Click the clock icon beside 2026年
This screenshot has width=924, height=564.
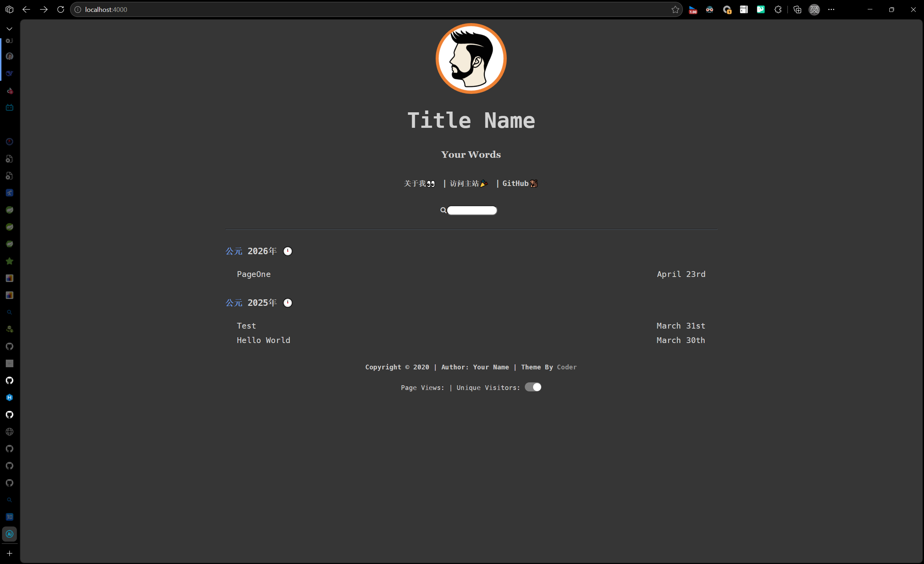[x=288, y=251]
